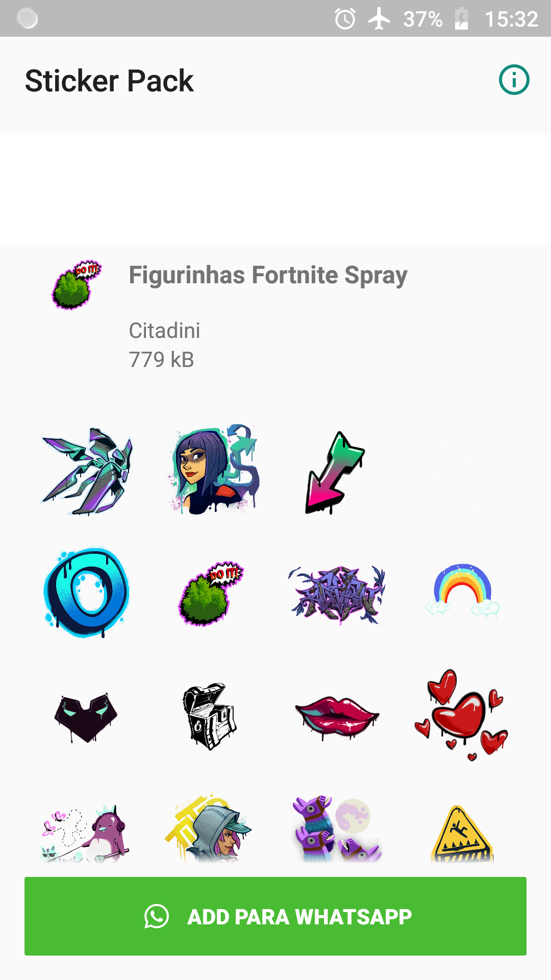This screenshot has width=551, height=980.
Task: Pick the treasure chest sticker
Action: (x=210, y=717)
